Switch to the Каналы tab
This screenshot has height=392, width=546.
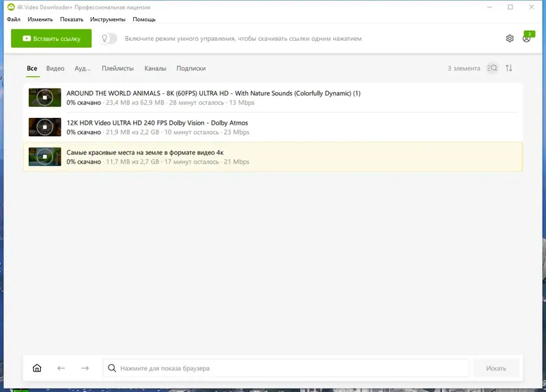(156, 69)
